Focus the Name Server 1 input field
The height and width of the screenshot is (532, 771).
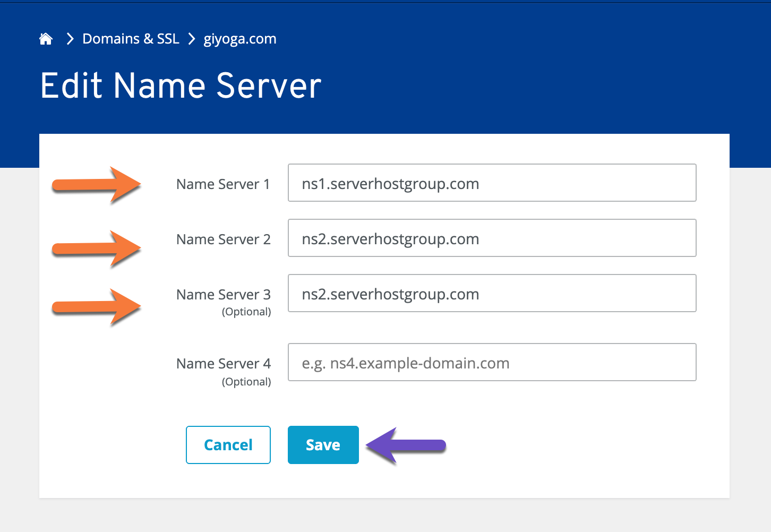coord(492,183)
